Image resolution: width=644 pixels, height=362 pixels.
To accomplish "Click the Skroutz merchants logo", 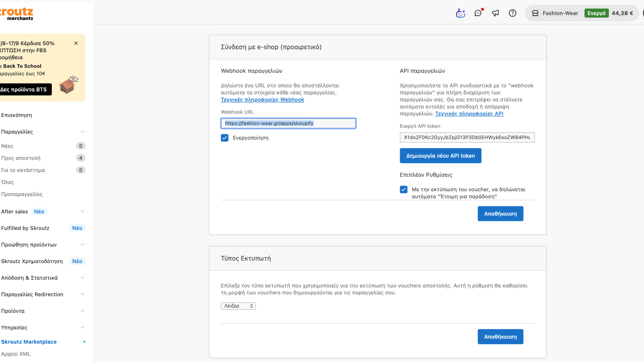I will [x=17, y=14].
